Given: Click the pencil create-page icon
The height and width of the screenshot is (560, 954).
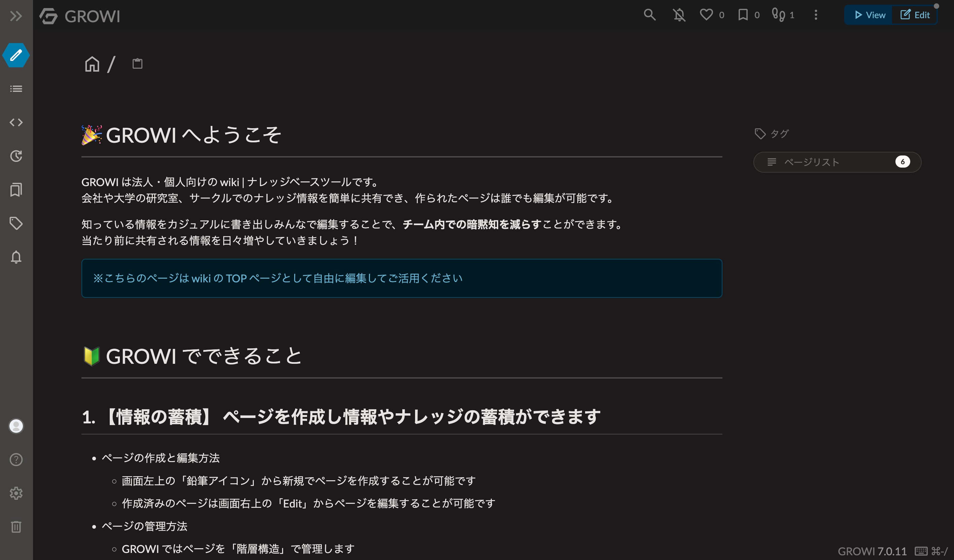Looking at the screenshot, I should [16, 55].
